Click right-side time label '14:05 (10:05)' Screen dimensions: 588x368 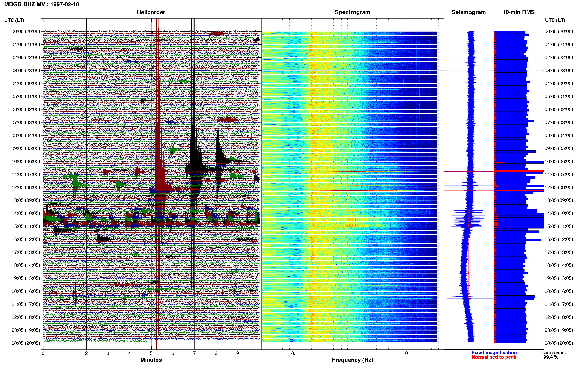(x=559, y=213)
